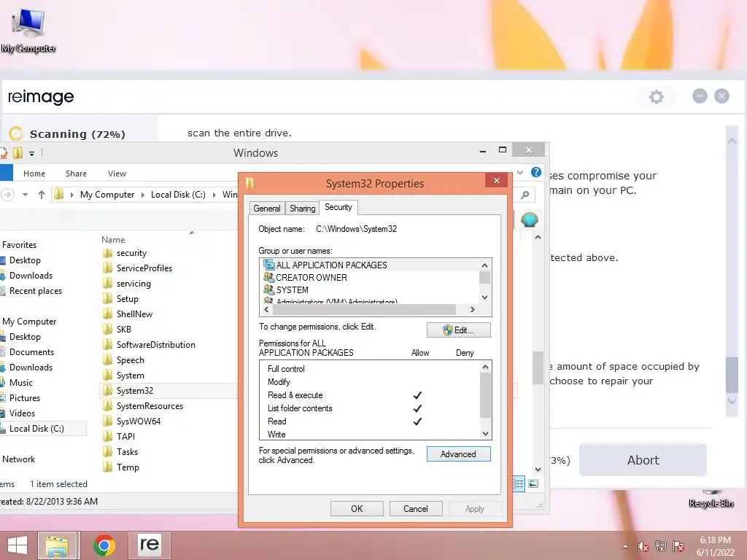Open Reimage settings gear icon
Screen dimensions: 747x560
point(656,97)
